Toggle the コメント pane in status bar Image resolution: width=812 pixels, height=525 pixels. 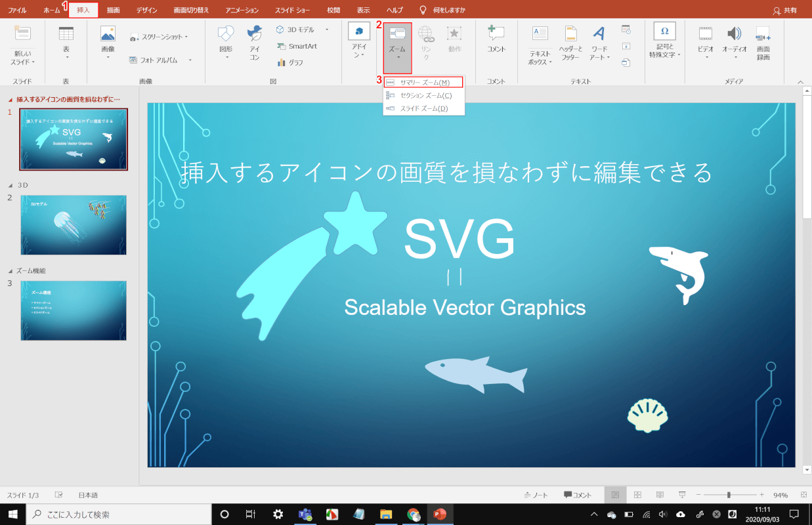coord(578,495)
